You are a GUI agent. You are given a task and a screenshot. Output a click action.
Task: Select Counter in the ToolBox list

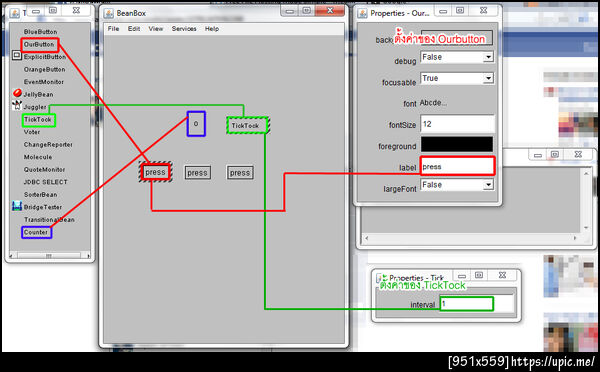[x=36, y=232]
